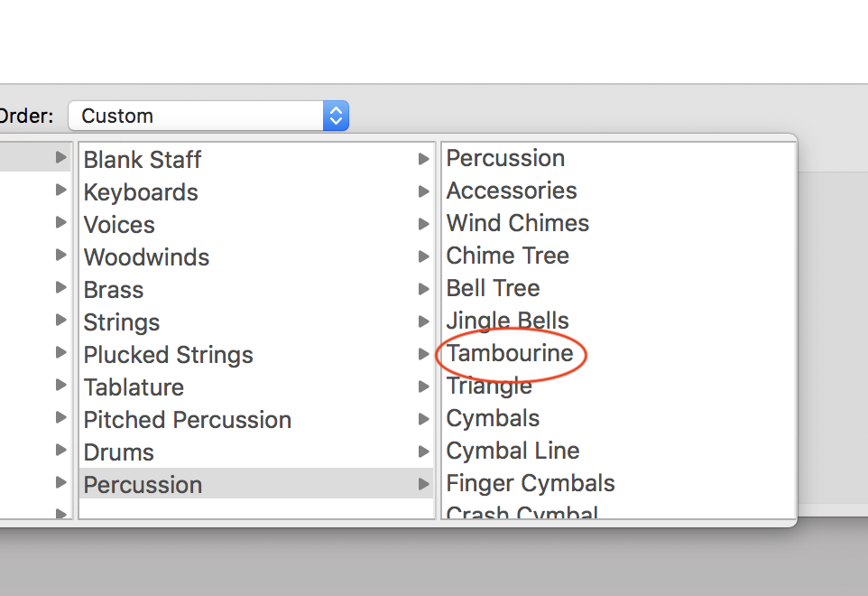Select Percussion at the top of the submenu
The image size is (868, 596).
(505, 158)
